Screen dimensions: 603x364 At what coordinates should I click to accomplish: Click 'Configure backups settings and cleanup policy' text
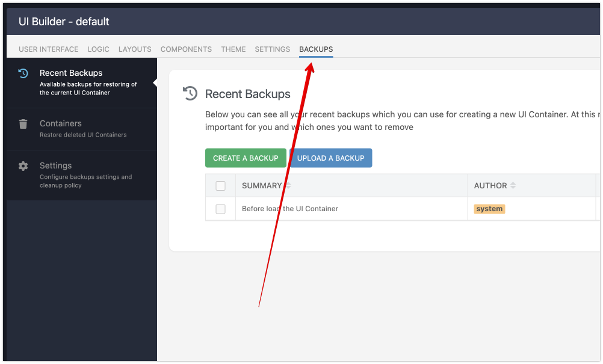pos(86,181)
